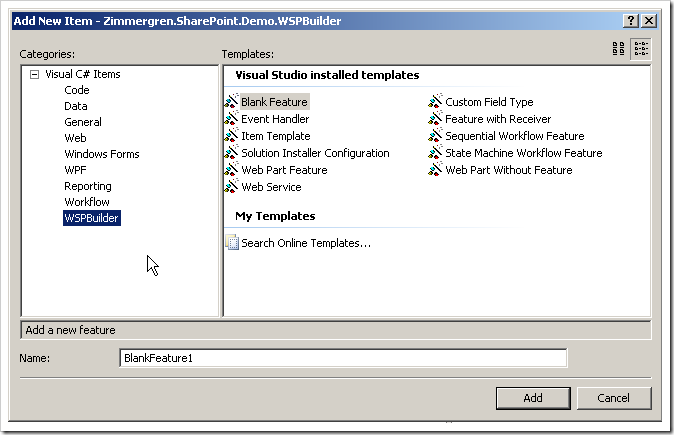Click Search Online Templates link
This screenshot has width=674, height=435.
coord(305,243)
